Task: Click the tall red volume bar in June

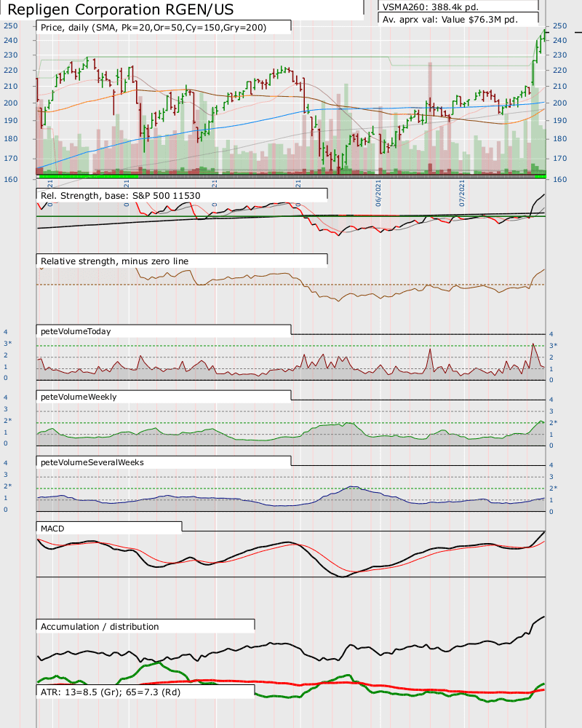Action: click(x=430, y=118)
